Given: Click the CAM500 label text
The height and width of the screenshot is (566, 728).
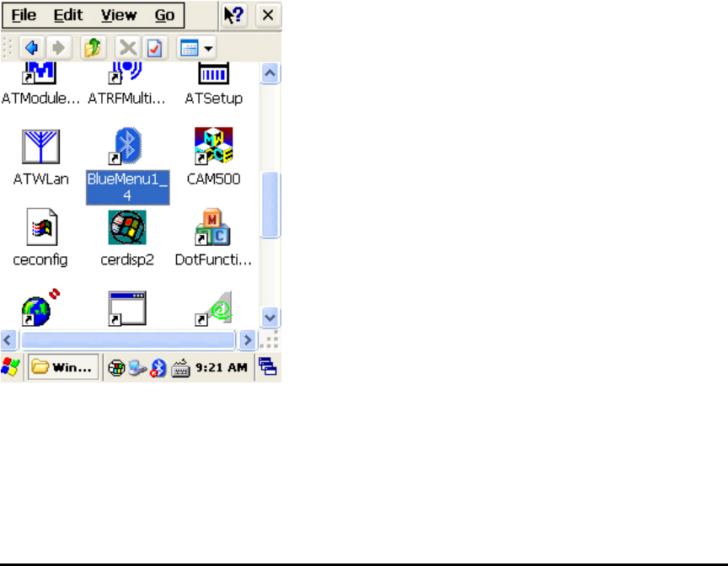Looking at the screenshot, I should pos(213,179).
